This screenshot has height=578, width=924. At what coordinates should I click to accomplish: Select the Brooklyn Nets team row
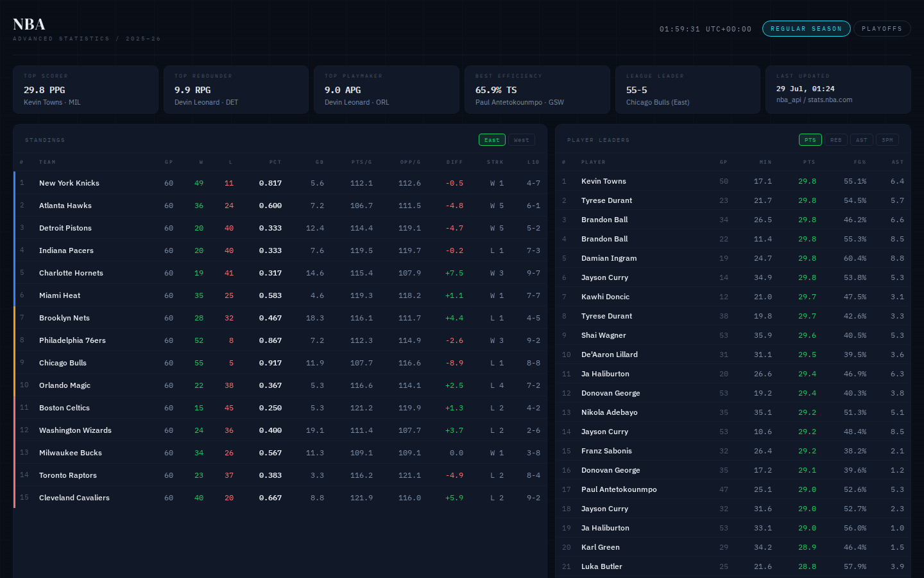point(280,318)
